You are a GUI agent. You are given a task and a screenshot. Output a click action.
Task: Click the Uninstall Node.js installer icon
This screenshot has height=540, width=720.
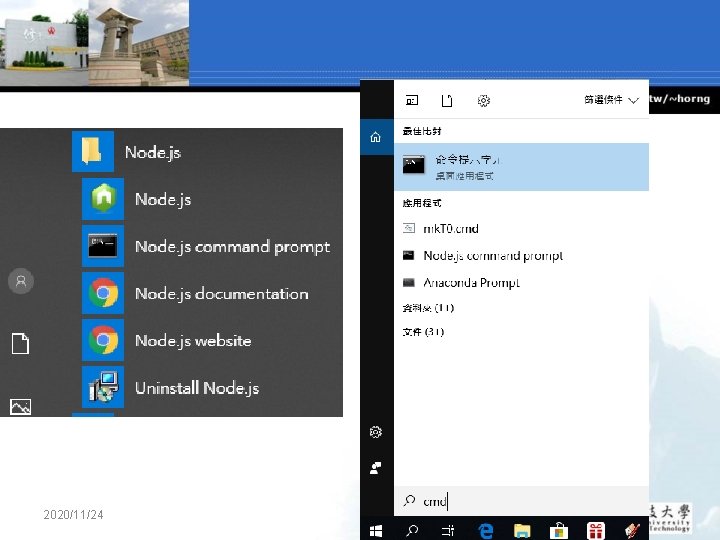(103, 387)
